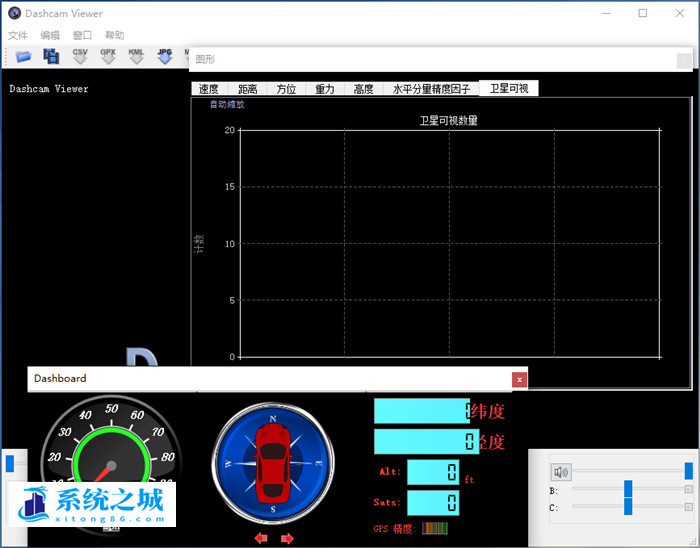Switch to the 距离 tab
Image resolution: width=700 pixels, height=548 pixels.
(248, 89)
